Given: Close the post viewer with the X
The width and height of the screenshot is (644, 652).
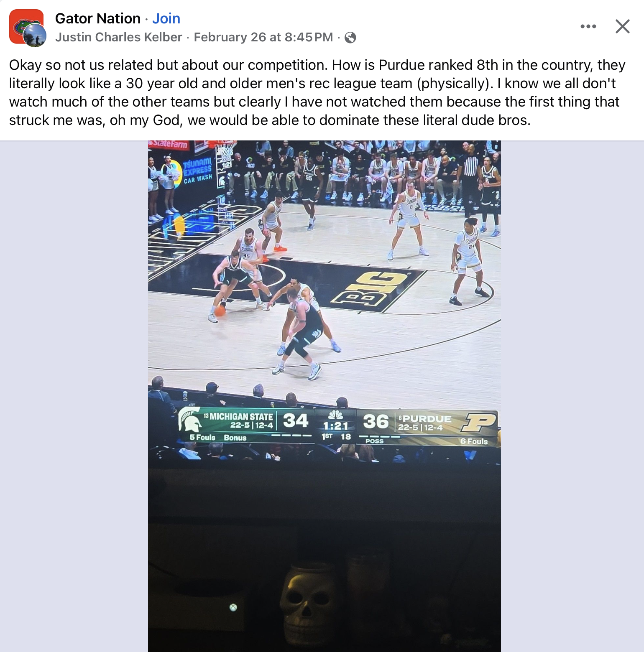Looking at the screenshot, I should [622, 26].
